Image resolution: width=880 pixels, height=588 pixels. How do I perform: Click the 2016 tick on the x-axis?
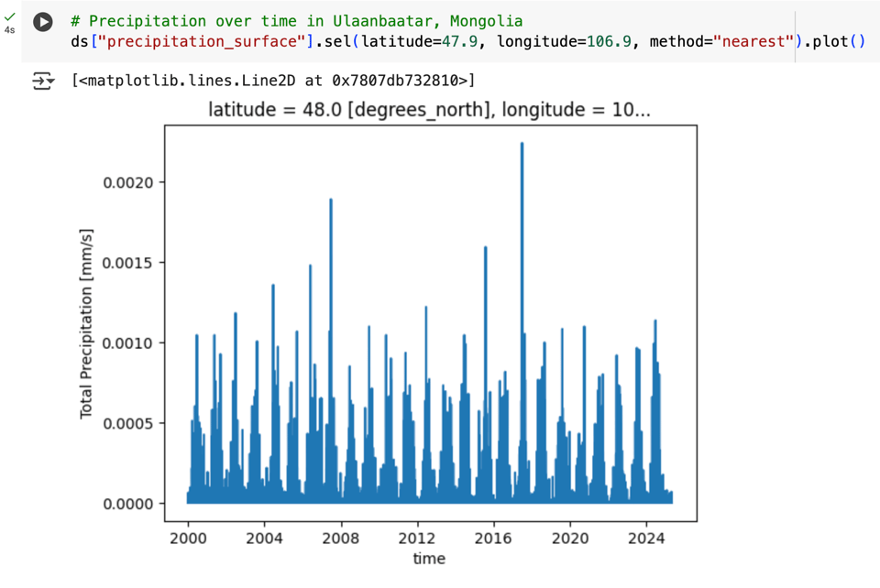click(493, 538)
